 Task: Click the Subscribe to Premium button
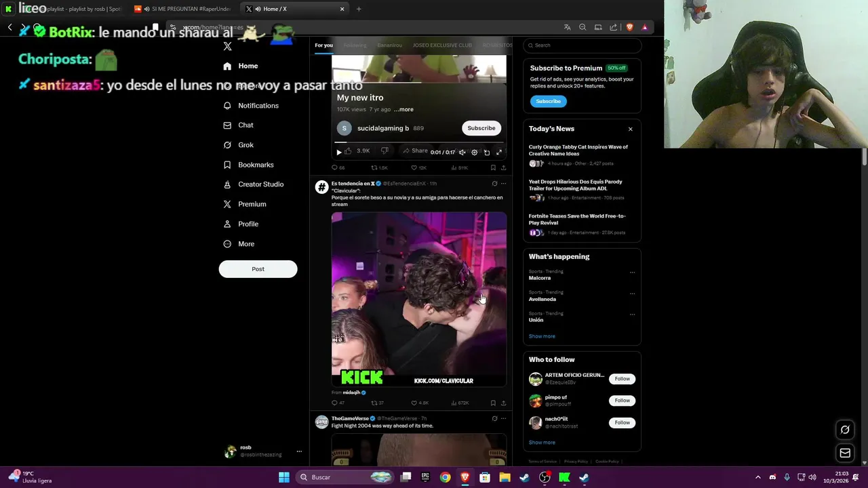point(548,101)
